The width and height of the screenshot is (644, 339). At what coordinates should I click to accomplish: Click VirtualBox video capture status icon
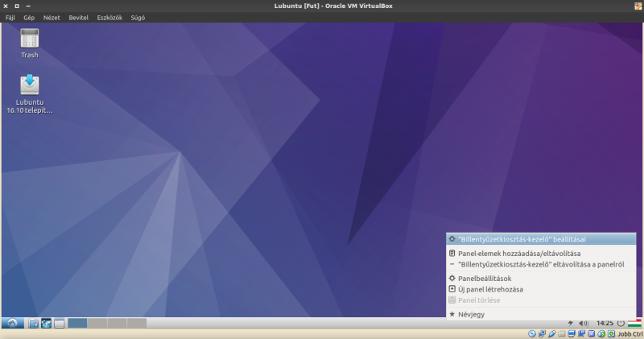tap(581, 333)
